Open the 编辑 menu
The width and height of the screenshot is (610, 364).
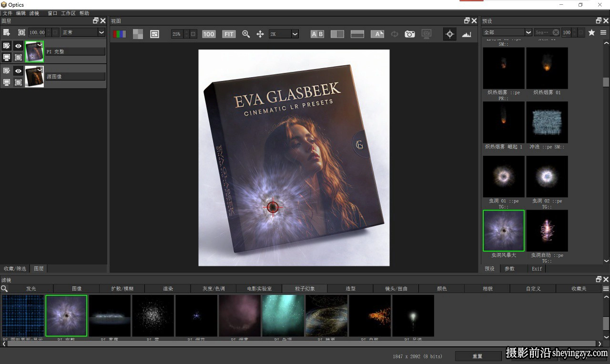(x=20, y=13)
